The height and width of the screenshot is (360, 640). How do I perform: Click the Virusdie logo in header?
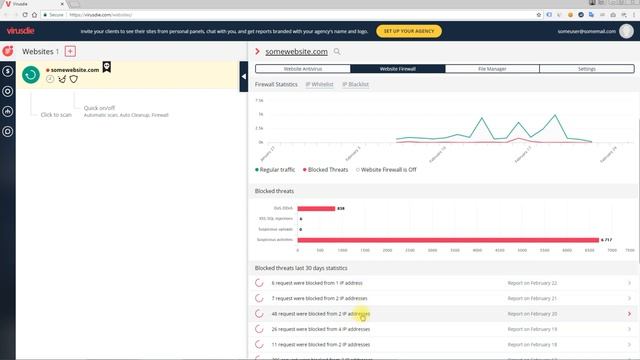[x=20, y=31]
